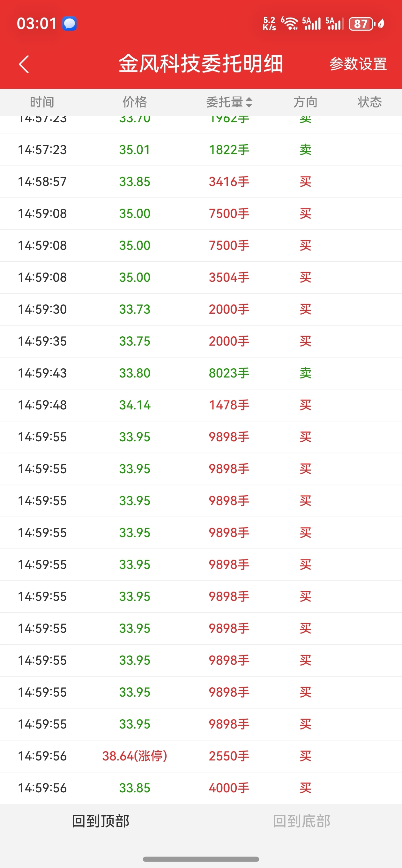Select the 方向 column header
This screenshot has height=868, width=402.
(x=305, y=102)
